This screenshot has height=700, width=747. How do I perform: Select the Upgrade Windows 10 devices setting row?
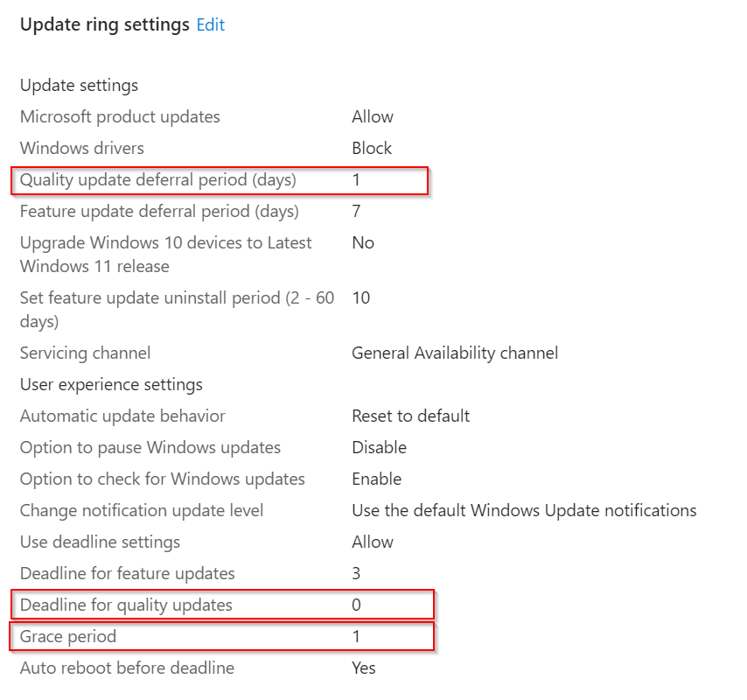click(166, 254)
